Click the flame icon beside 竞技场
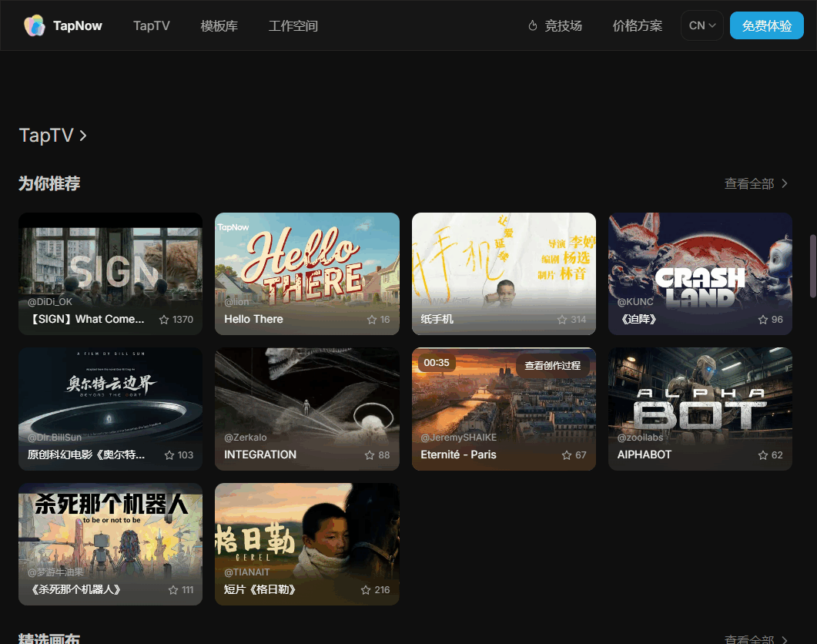817x644 pixels. pos(533,25)
